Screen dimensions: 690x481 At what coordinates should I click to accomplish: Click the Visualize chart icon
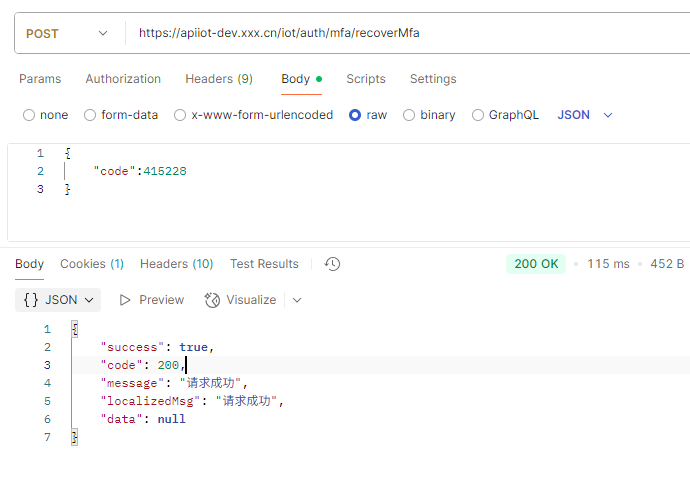tap(212, 300)
